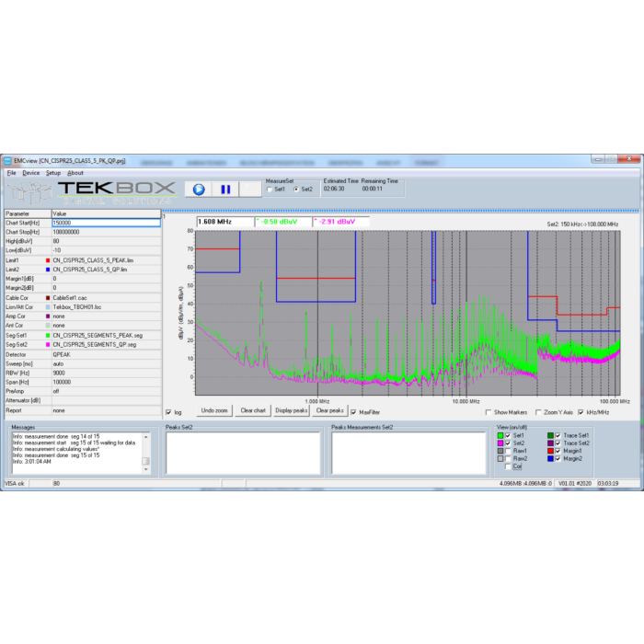
Task: Open the Setup menu
Action: pos(53,173)
